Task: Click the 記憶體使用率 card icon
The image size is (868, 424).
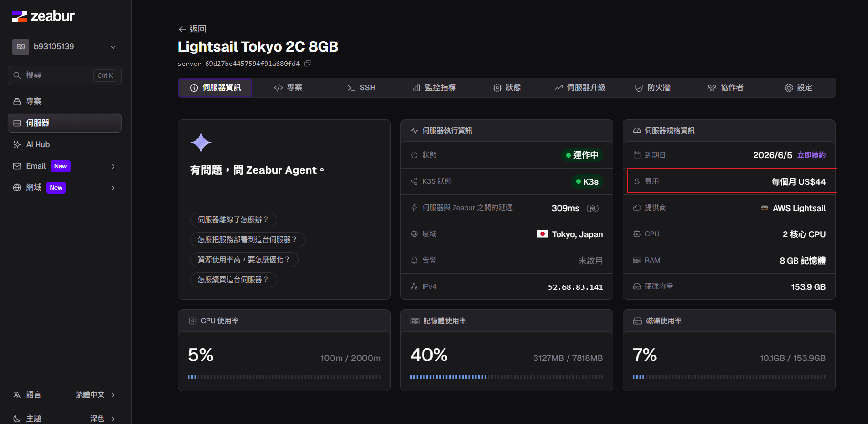Action: [x=415, y=321]
